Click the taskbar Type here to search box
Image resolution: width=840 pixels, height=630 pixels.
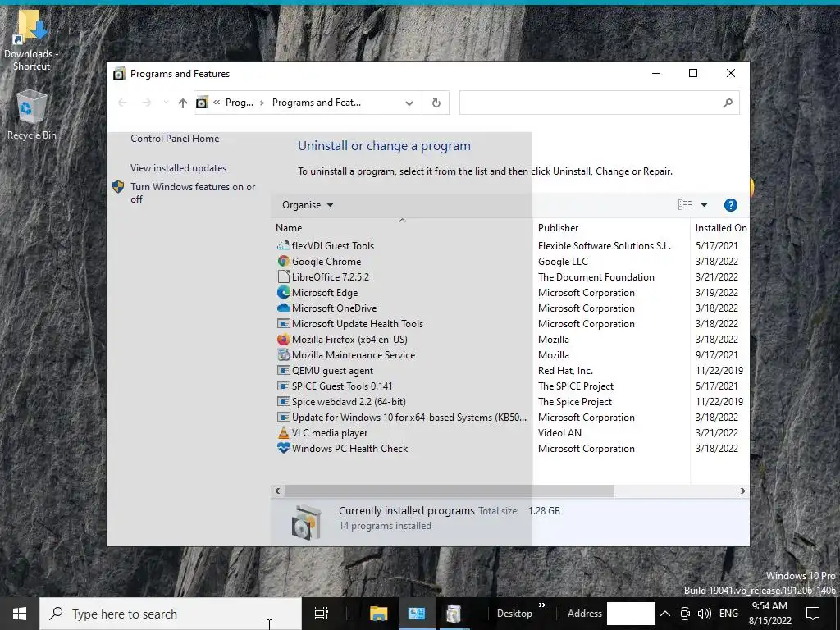[171, 614]
